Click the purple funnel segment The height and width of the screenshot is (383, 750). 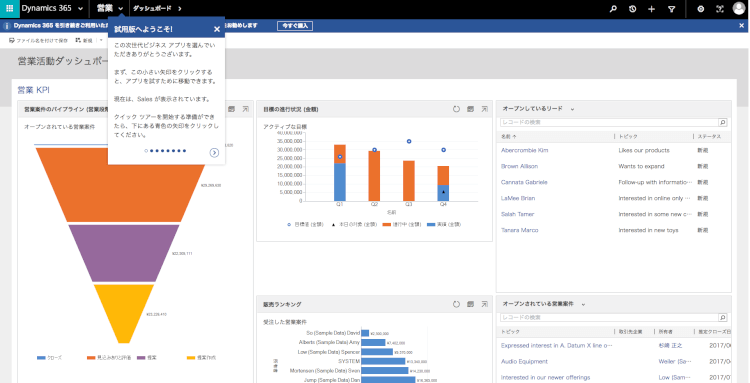pyautogui.click(x=124, y=253)
